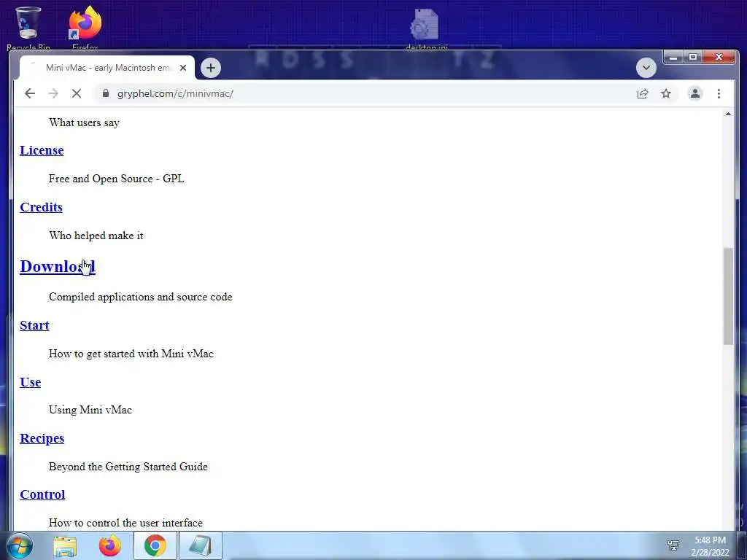Click the network icon in system tray
Image resolution: width=747 pixels, height=560 pixels.
point(673,545)
